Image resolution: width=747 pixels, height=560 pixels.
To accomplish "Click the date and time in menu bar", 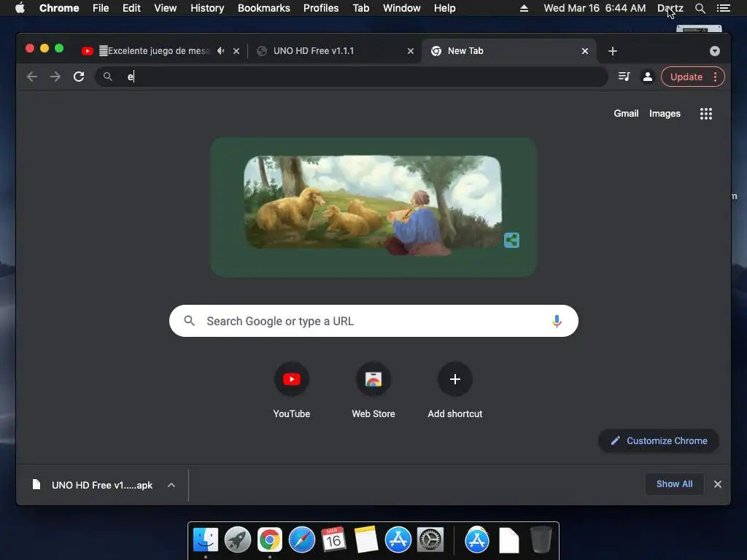I will coord(595,8).
